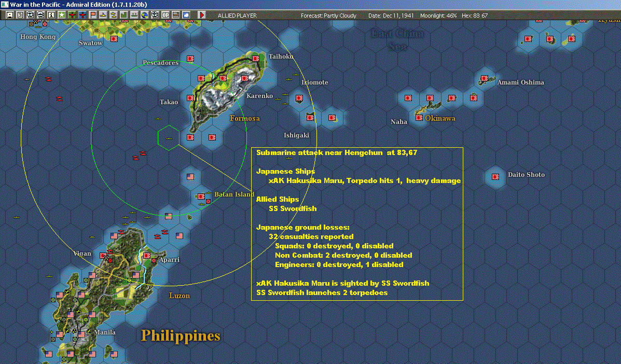621x364 pixels.
Task: Click 'Date: Dec 11, 1941' text
Action: point(391,16)
